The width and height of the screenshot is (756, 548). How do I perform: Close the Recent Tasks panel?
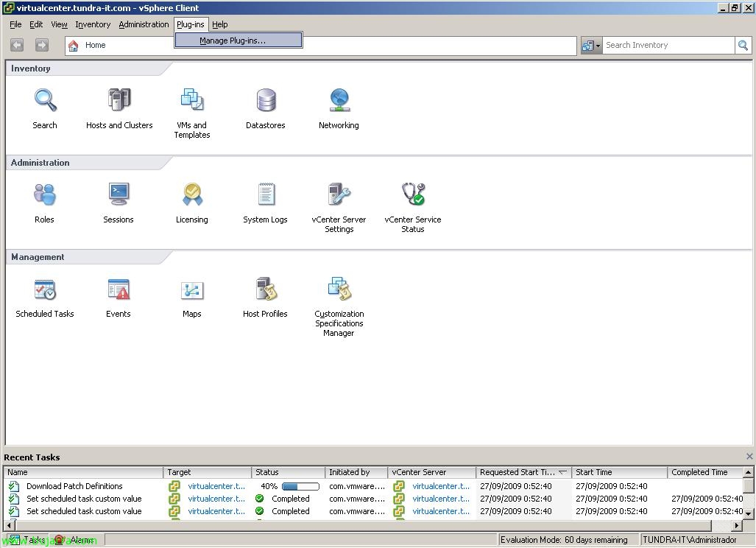point(749,457)
